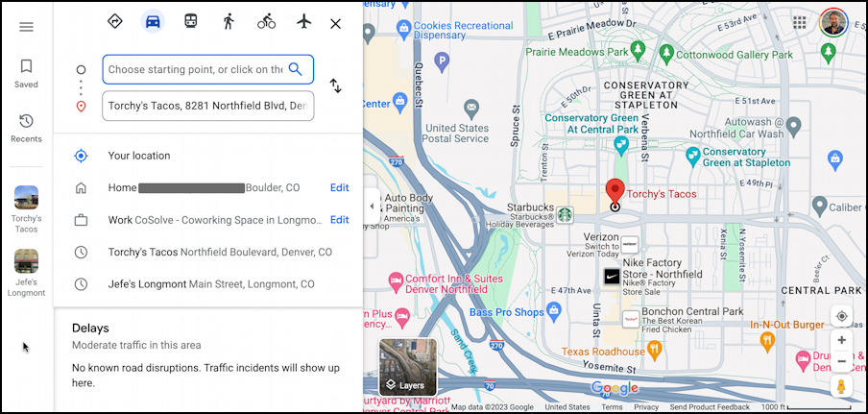This screenshot has height=414, width=868.
Task: Zoom in the map
Action: [x=841, y=340]
